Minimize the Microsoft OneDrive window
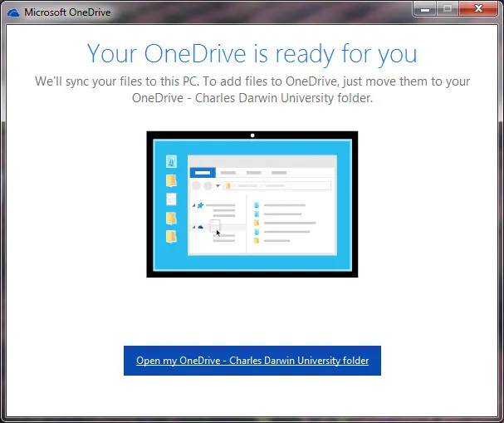This screenshot has width=504, height=423. click(x=425, y=9)
